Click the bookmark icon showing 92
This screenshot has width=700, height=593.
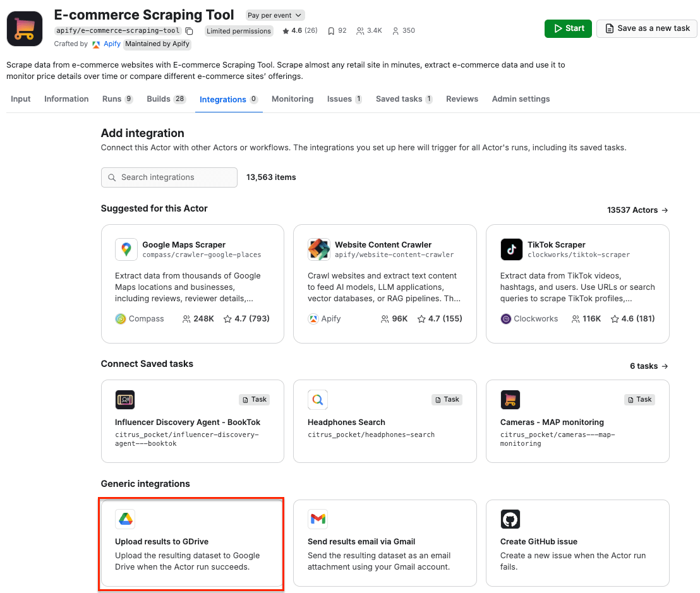(331, 30)
